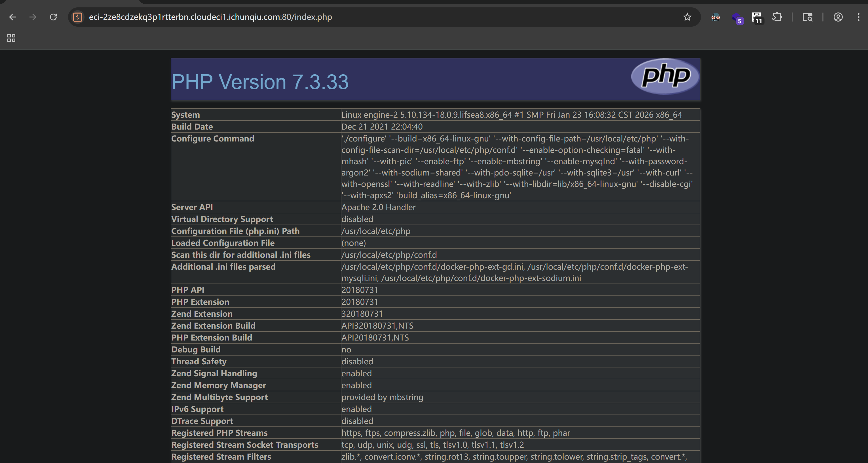The width and height of the screenshot is (868, 463).
Task: Click the forward navigation arrow
Action: coord(33,17)
